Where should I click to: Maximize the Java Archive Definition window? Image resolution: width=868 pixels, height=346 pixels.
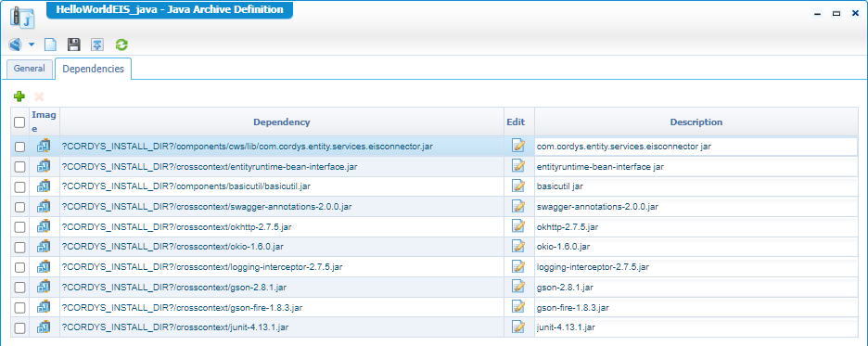[836, 14]
